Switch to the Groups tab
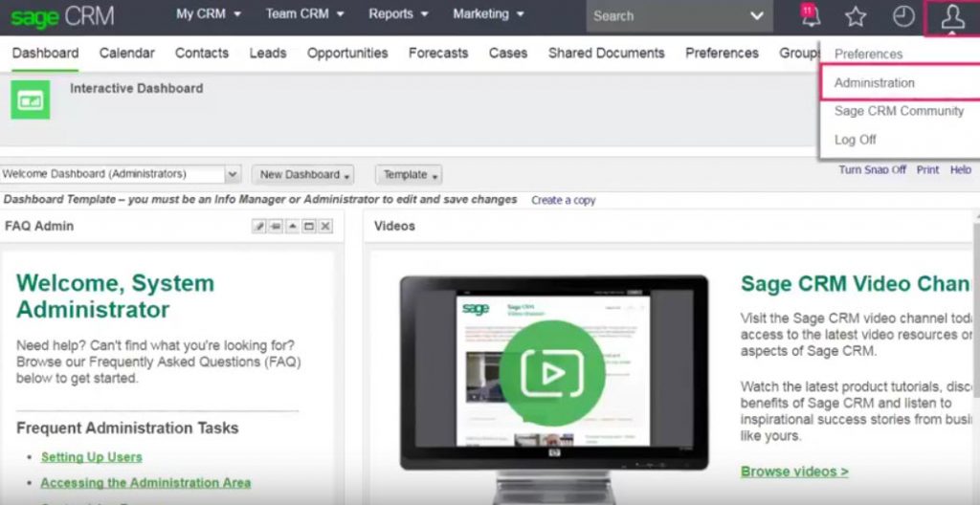 coord(799,54)
